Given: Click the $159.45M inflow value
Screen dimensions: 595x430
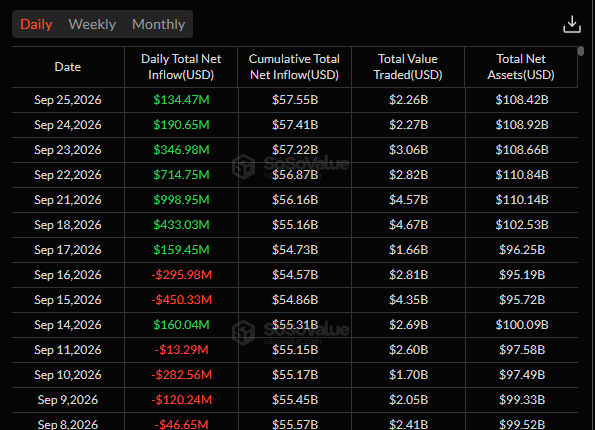Looking at the screenshot, I should [181, 250].
